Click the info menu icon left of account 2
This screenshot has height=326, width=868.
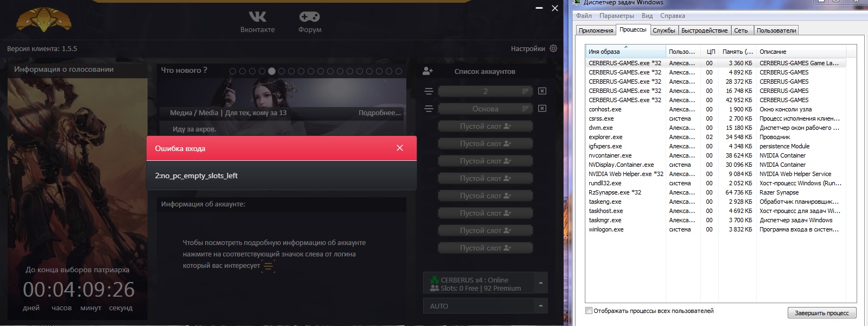coord(429,91)
